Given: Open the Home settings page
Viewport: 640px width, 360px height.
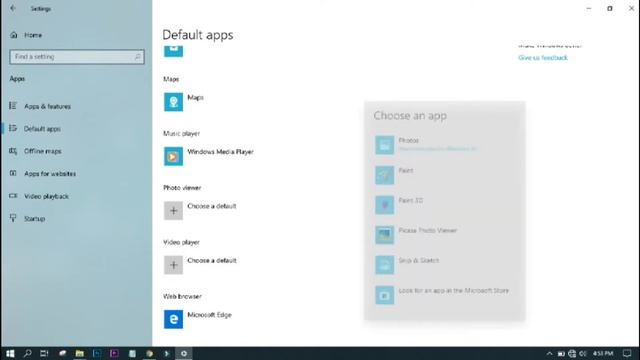Looking at the screenshot, I should (x=27, y=35).
